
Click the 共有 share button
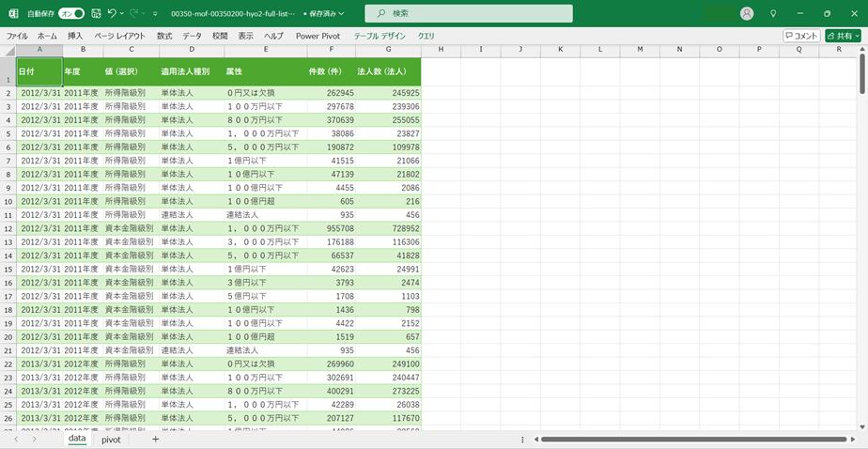click(x=843, y=36)
